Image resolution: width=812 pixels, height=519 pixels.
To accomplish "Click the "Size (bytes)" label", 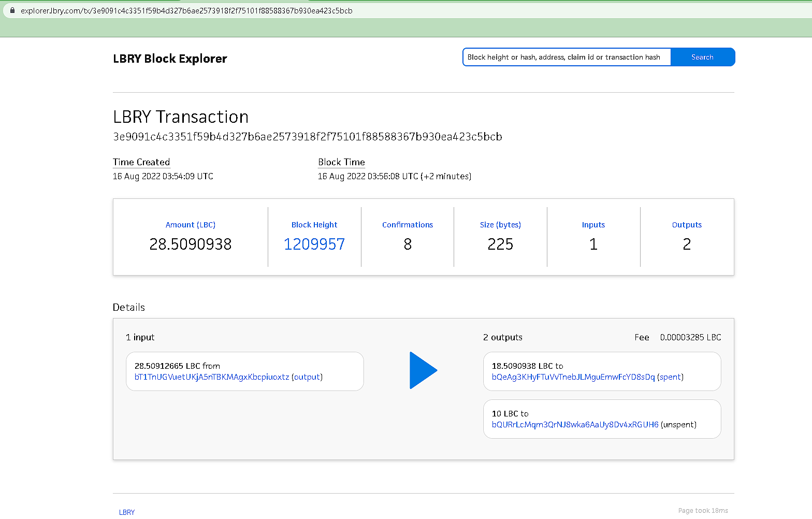I will coord(500,225).
